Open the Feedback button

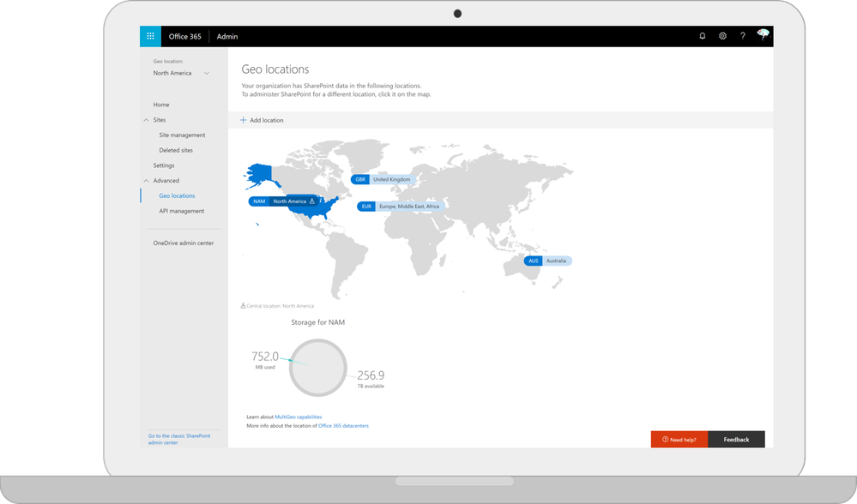[736, 440]
